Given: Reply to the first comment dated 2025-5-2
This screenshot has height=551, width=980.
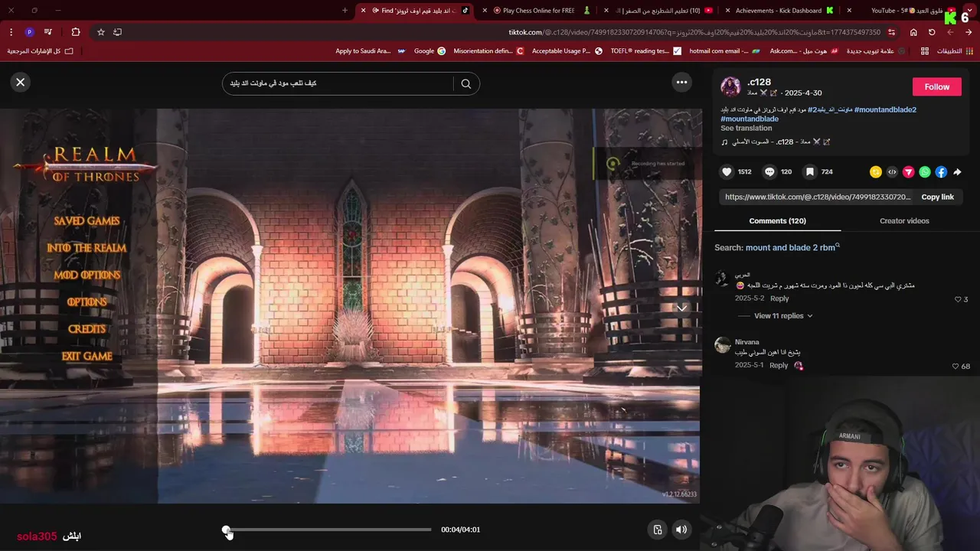Looking at the screenshot, I should tap(779, 298).
